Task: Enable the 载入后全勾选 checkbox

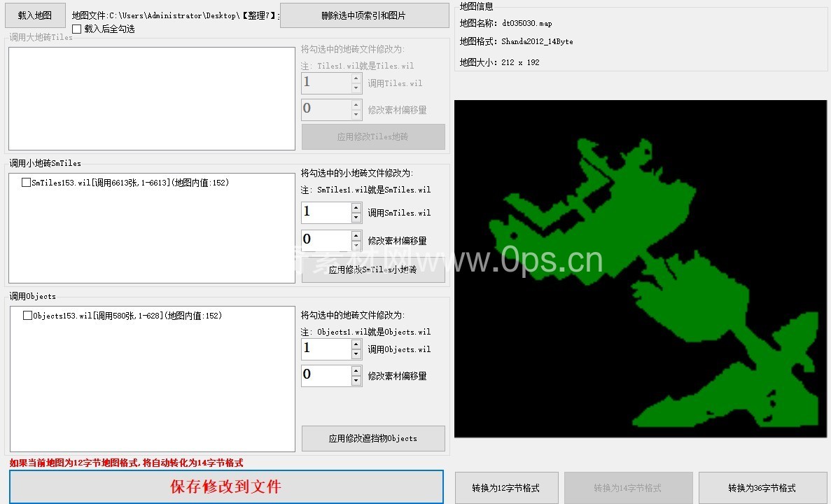Action: click(x=76, y=29)
